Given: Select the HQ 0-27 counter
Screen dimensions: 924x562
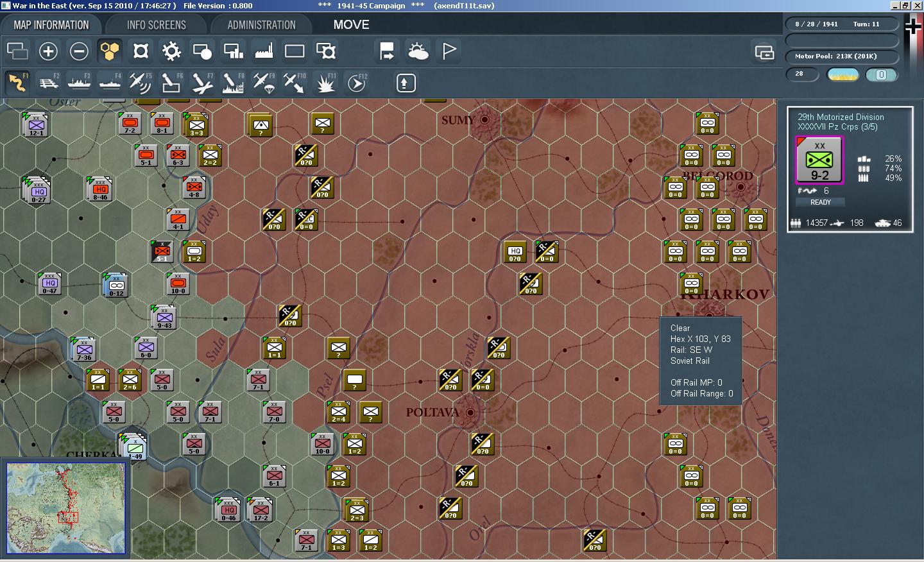Looking at the screenshot, I should tap(38, 191).
